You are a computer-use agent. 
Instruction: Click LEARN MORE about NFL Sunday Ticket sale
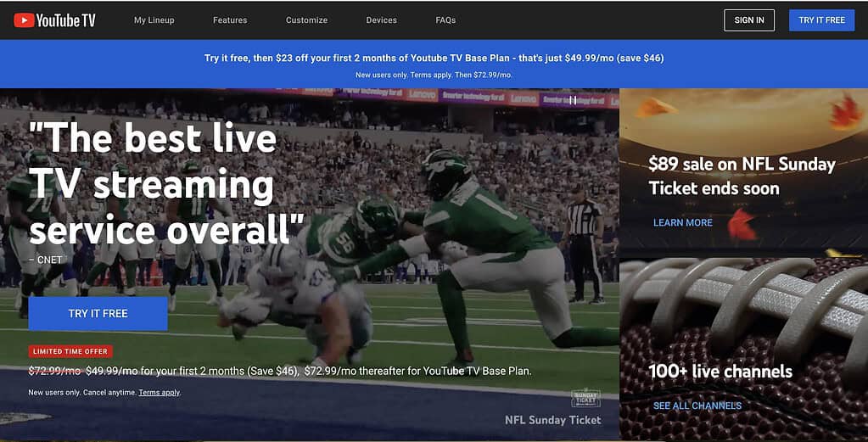(x=682, y=222)
